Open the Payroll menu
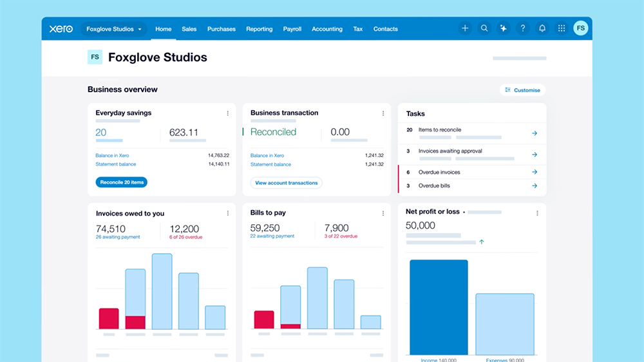The width and height of the screenshot is (644, 362). point(292,29)
